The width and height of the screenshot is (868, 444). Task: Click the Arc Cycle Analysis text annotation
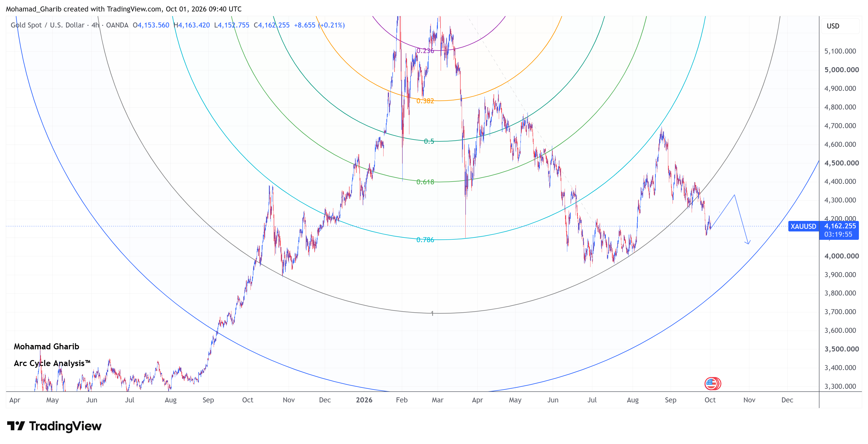tap(52, 363)
